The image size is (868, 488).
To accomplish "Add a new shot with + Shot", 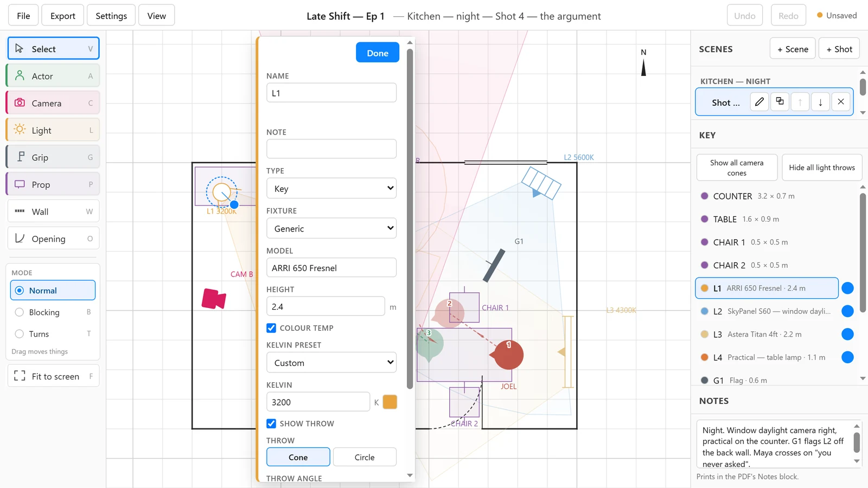I will pyautogui.click(x=839, y=49).
